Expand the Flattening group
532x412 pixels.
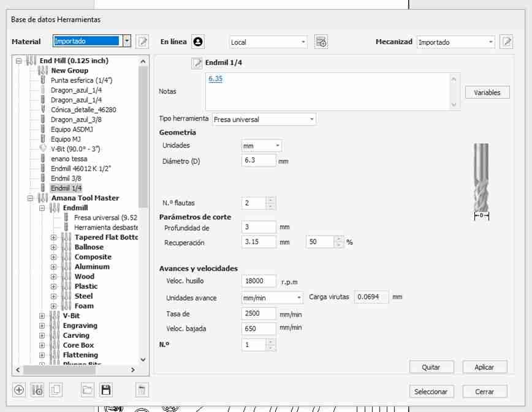coord(42,356)
